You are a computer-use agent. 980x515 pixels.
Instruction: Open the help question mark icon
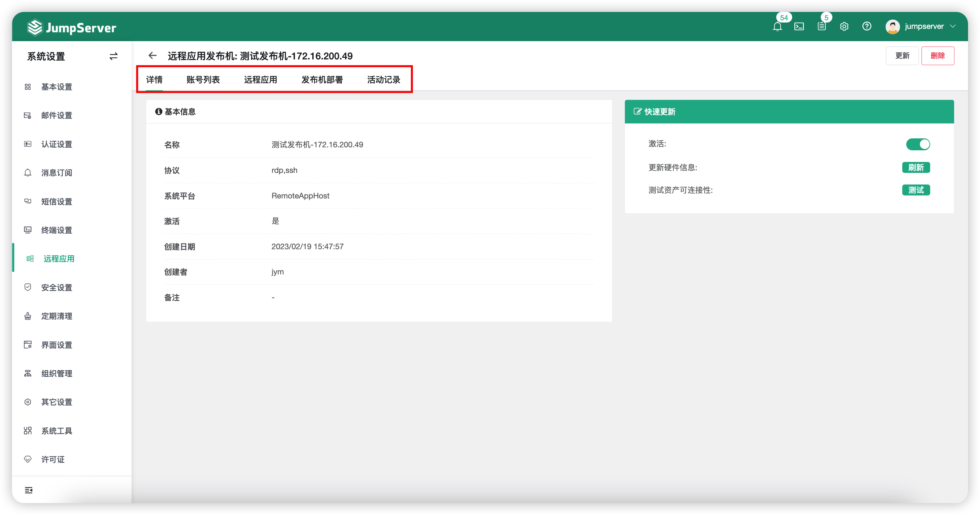point(867,26)
